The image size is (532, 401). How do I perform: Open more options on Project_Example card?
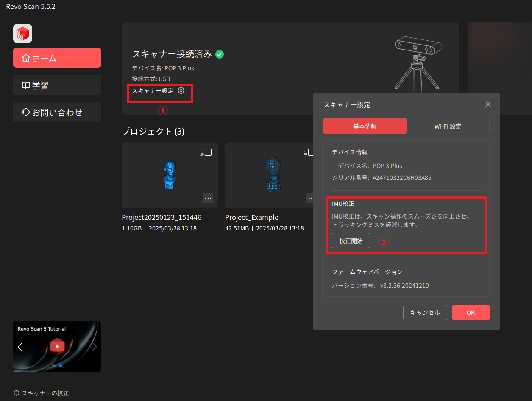tap(310, 198)
